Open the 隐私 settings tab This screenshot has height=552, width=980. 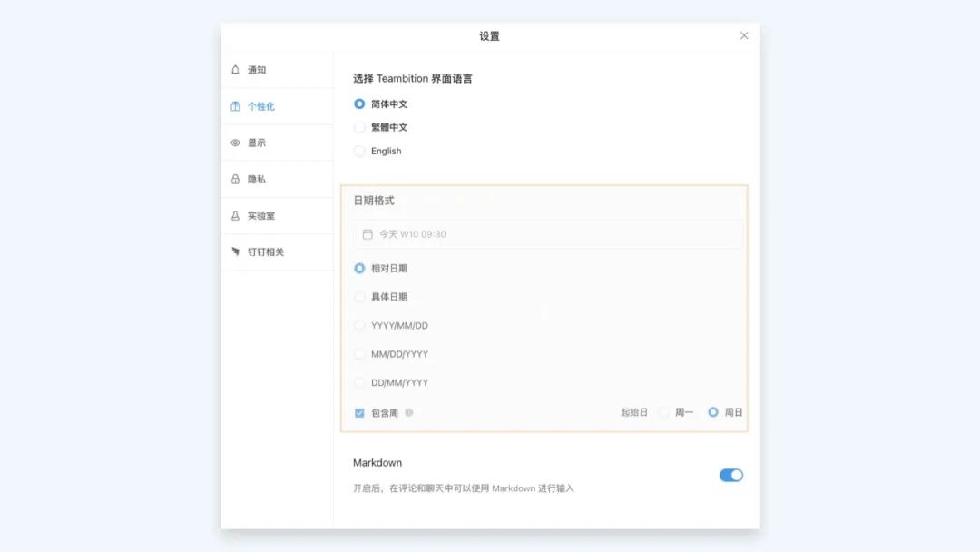(257, 179)
